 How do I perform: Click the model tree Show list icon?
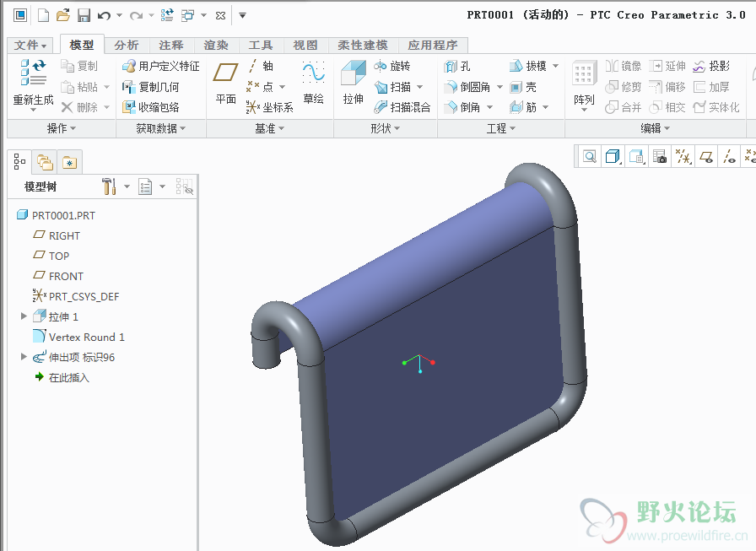[146, 186]
